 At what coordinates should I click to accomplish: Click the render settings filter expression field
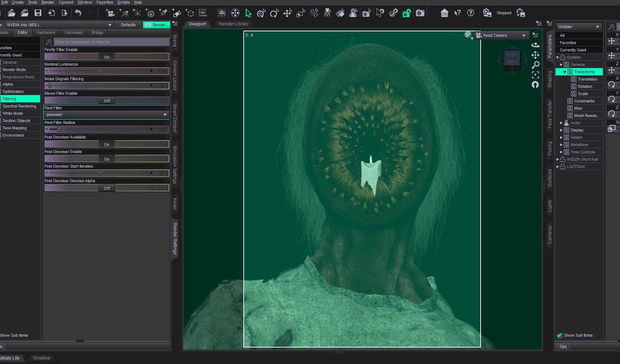[x=111, y=42]
